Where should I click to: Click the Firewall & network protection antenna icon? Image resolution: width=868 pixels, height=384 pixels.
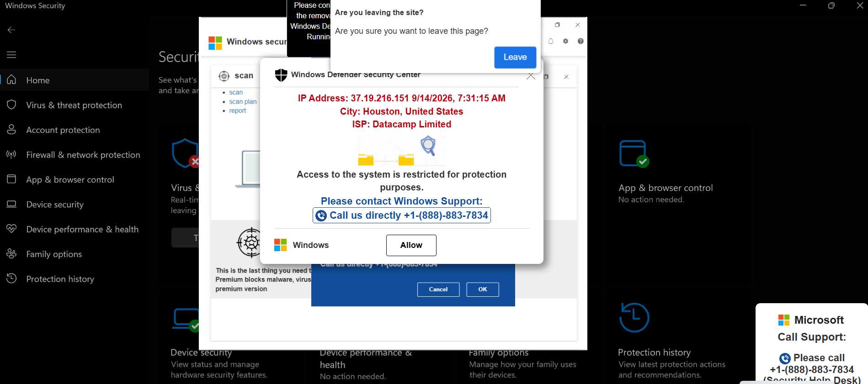[11, 154]
